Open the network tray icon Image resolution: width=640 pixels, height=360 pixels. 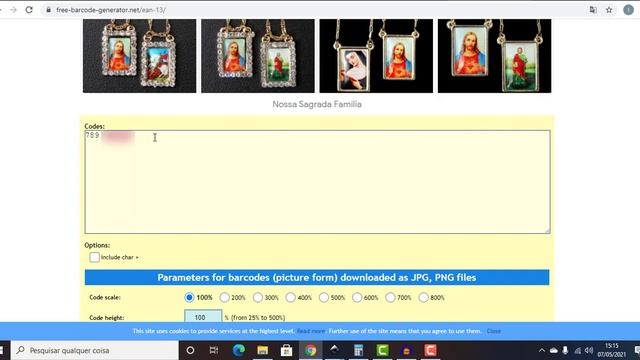pyautogui.click(x=577, y=350)
